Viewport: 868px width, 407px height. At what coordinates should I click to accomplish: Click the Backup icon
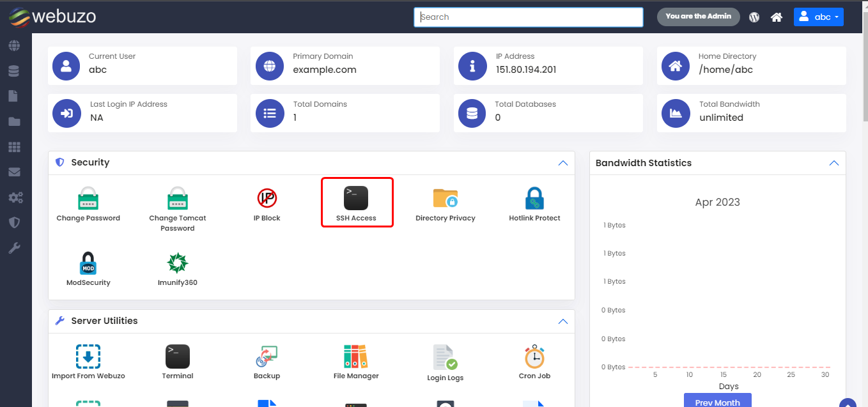tap(267, 361)
